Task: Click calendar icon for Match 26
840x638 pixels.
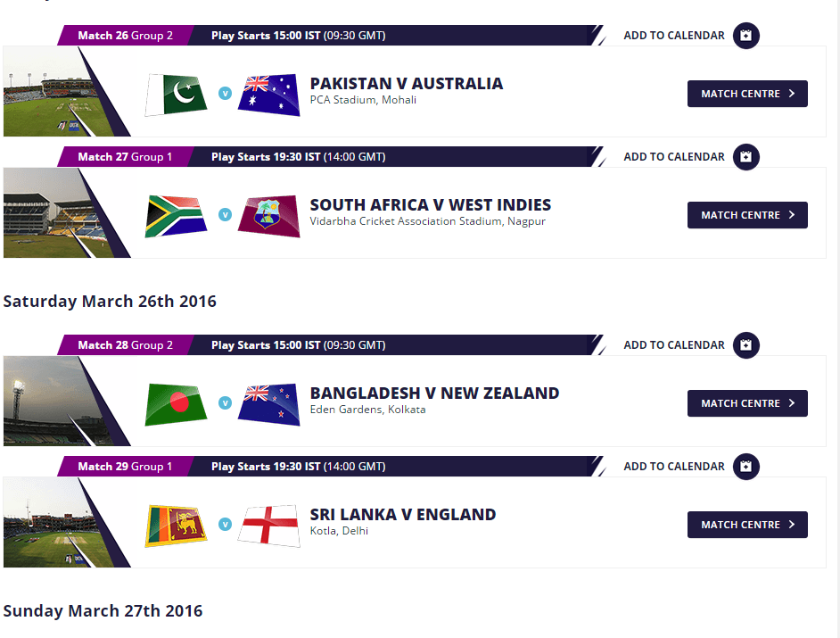Action: tap(746, 36)
